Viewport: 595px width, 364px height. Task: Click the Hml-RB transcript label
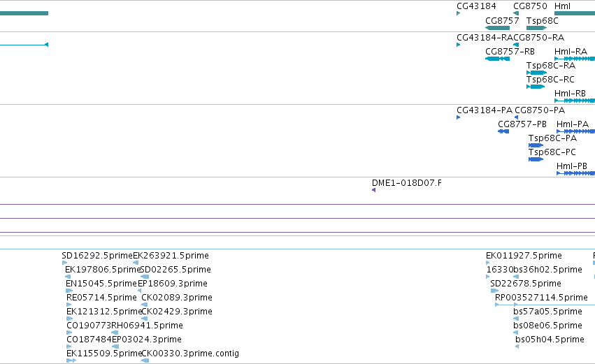point(570,94)
